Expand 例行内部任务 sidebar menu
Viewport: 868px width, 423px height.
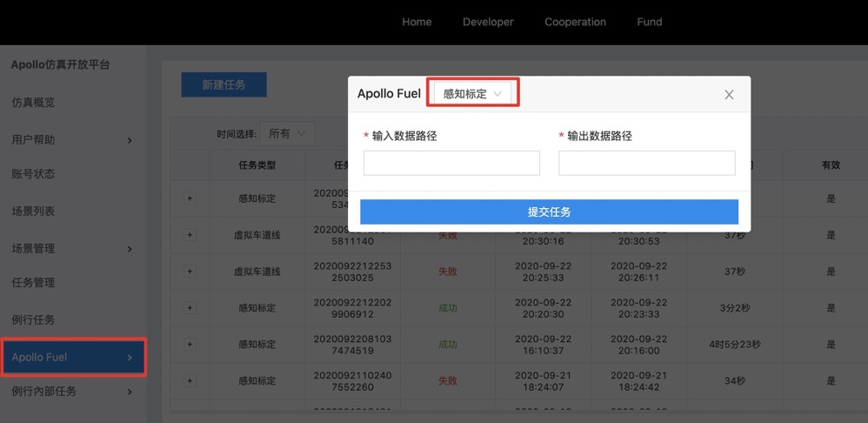tap(72, 392)
